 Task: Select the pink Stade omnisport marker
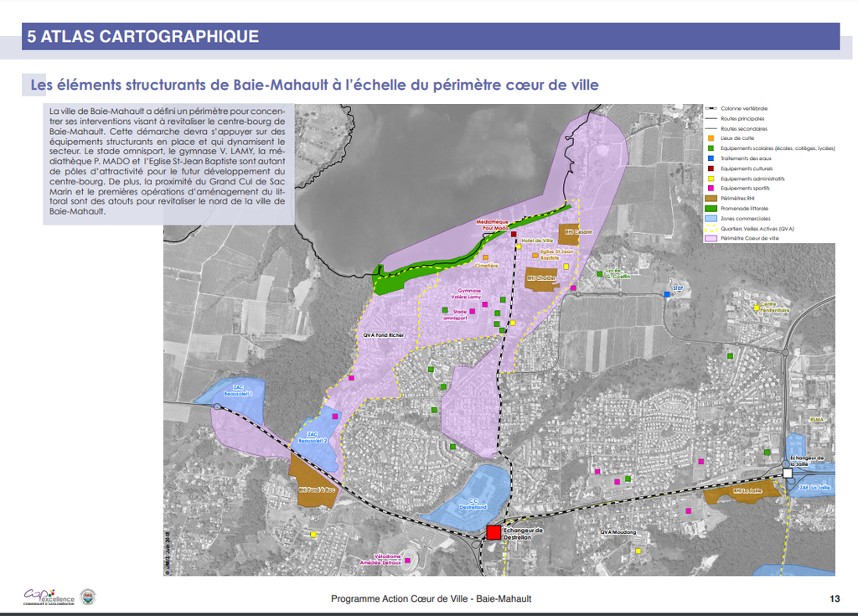pos(473,312)
